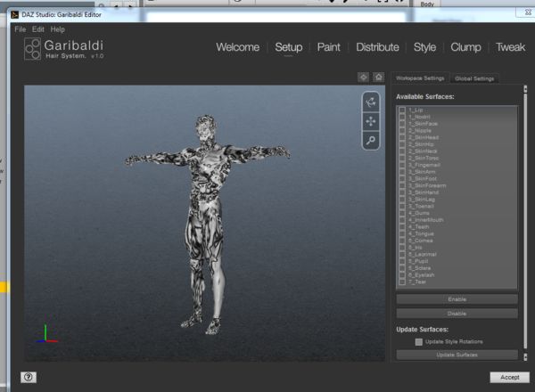The image size is (535, 392).
Task: Check the 2_SkinTorso surface checkbox
Action: pyautogui.click(x=402, y=159)
